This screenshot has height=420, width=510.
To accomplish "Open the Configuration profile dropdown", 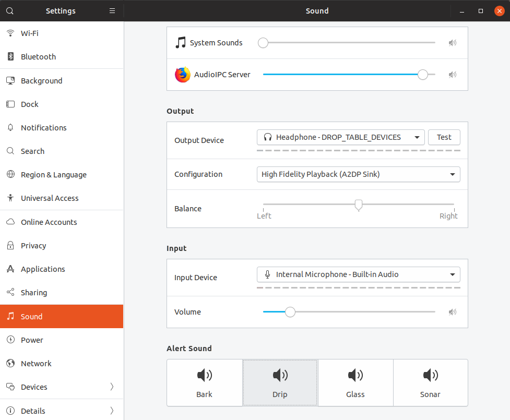I will (x=359, y=174).
